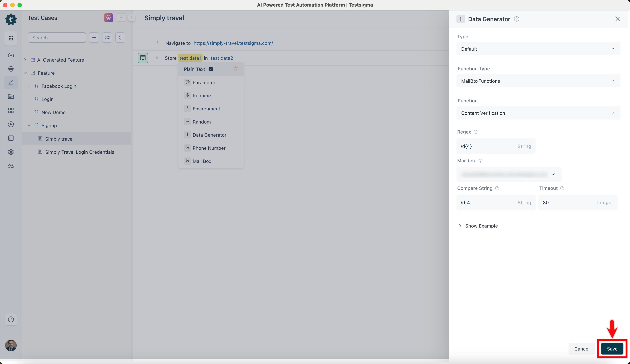630x364 pixels.
Task: Open the four-squares suites icon in sidebar
Action: pos(11,110)
